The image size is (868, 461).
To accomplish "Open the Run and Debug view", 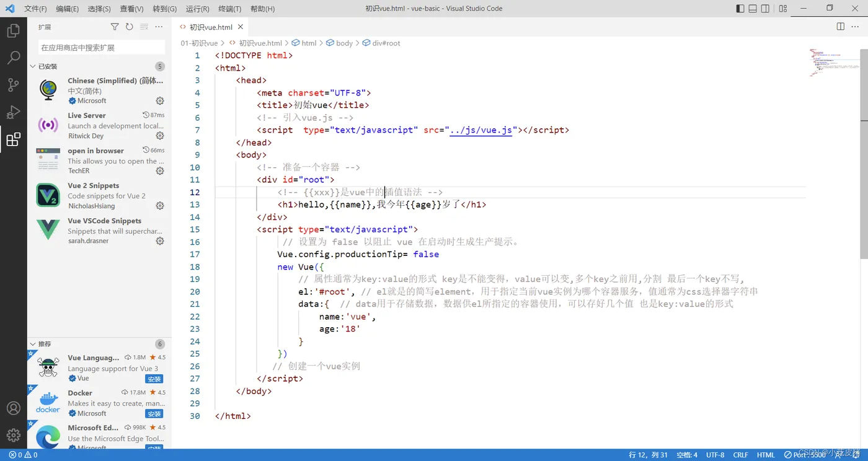I will click(x=13, y=112).
